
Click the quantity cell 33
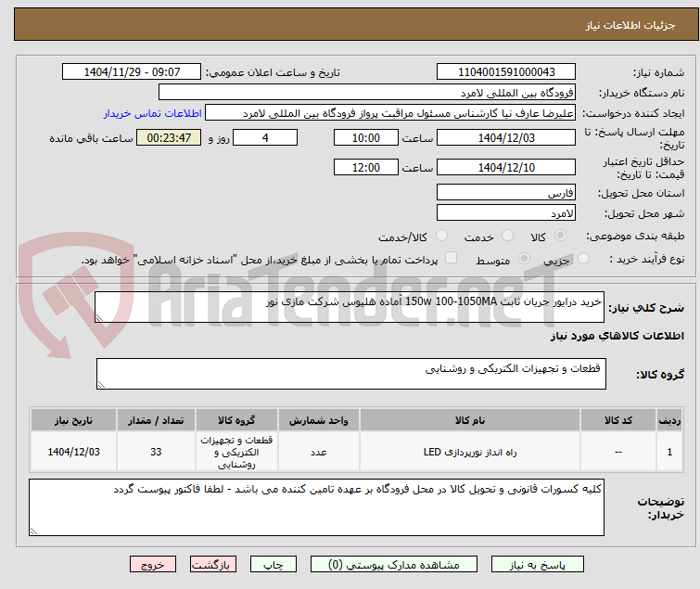pos(156,452)
